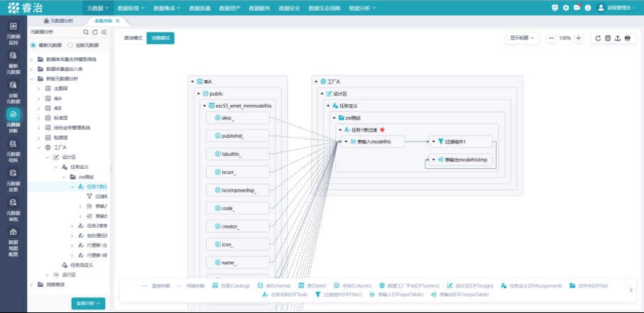Open the messages icon with red badge
The height and width of the screenshot is (313, 644).
tap(576, 8)
